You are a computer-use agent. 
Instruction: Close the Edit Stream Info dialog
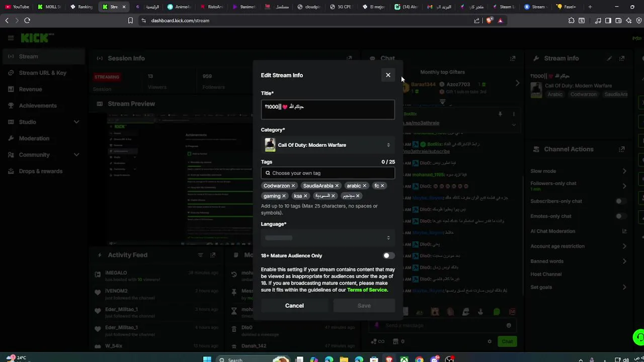click(388, 75)
